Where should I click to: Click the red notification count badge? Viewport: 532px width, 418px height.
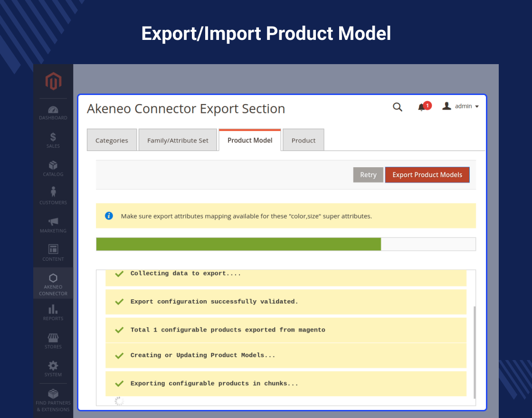coord(427,105)
